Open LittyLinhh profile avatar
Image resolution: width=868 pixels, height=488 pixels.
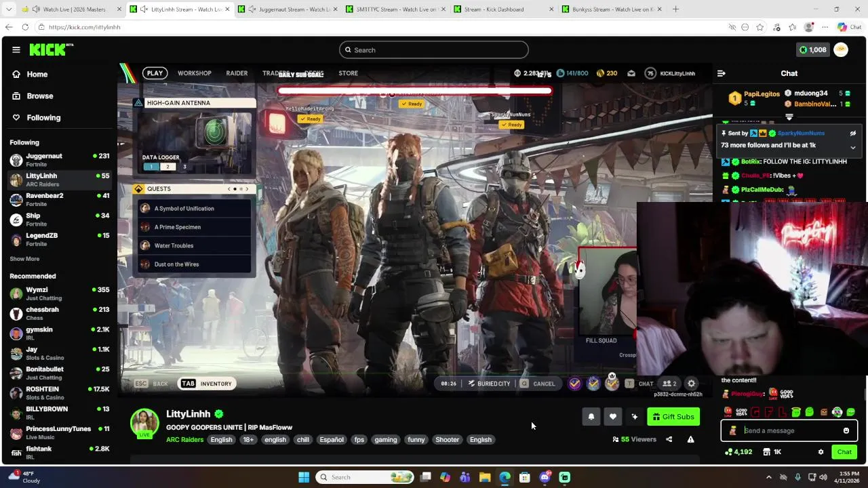pyautogui.click(x=144, y=422)
